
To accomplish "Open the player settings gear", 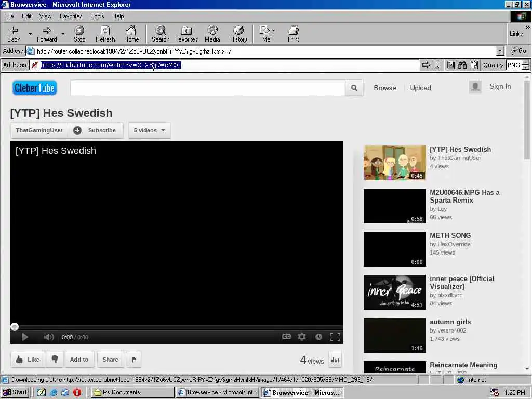I will 302,337.
